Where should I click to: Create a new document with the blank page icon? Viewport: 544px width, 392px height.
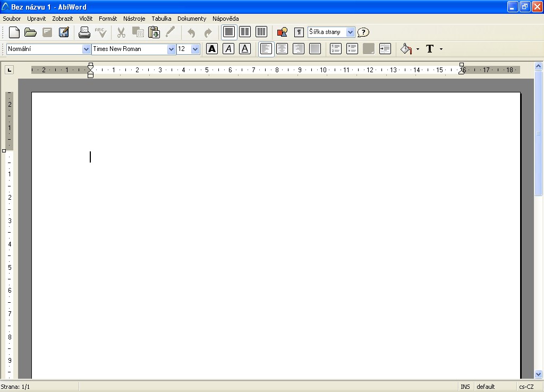[14, 32]
